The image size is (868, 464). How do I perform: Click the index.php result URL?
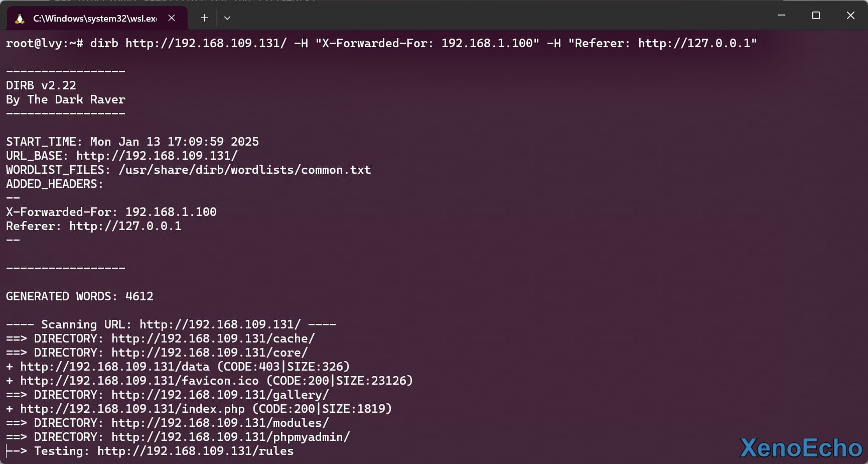[132, 409]
